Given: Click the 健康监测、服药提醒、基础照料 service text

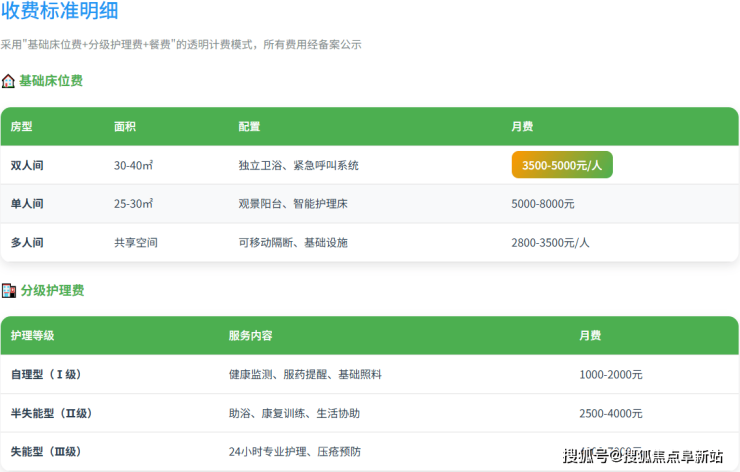Looking at the screenshot, I should pos(305,375).
